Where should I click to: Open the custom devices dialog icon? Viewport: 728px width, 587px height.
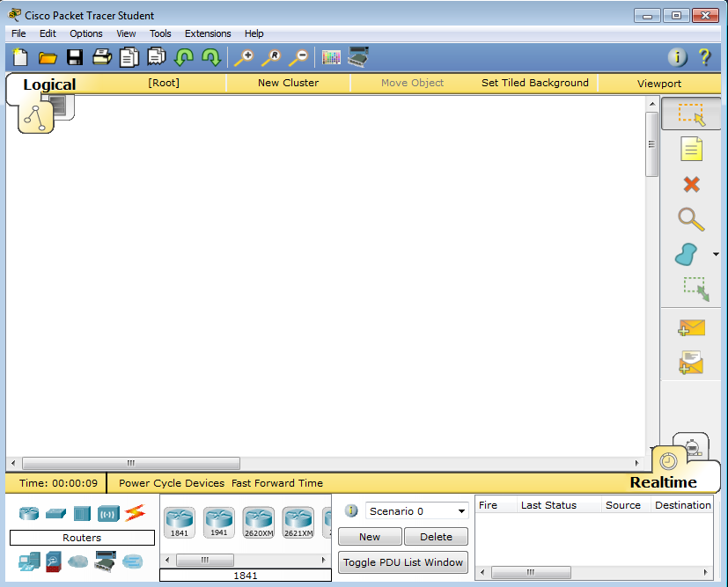click(358, 56)
